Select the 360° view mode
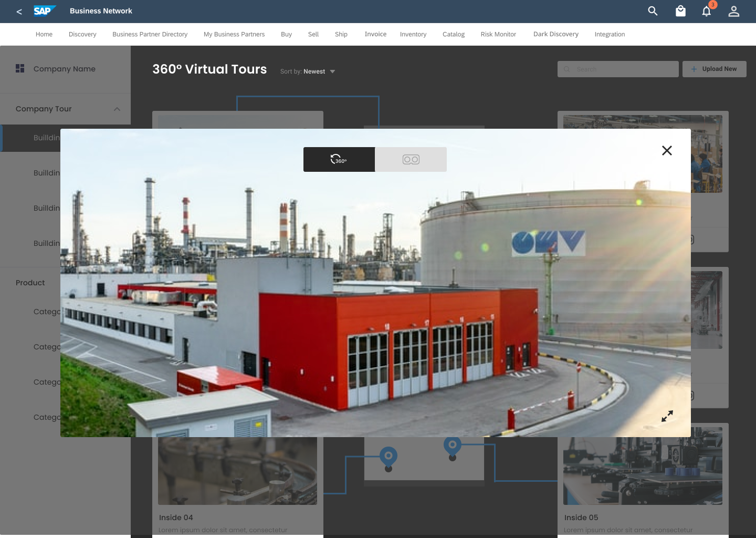Image resolution: width=756 pixels, height=538 pixels. coord(339,159)
